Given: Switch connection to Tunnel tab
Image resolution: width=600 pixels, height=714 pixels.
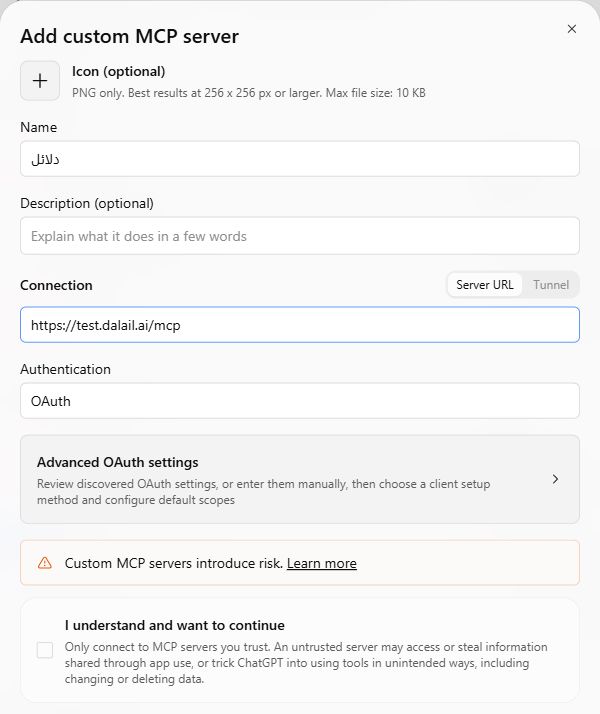Looking at the screenshot, I should pyautogui.click(x=551, y=285).
